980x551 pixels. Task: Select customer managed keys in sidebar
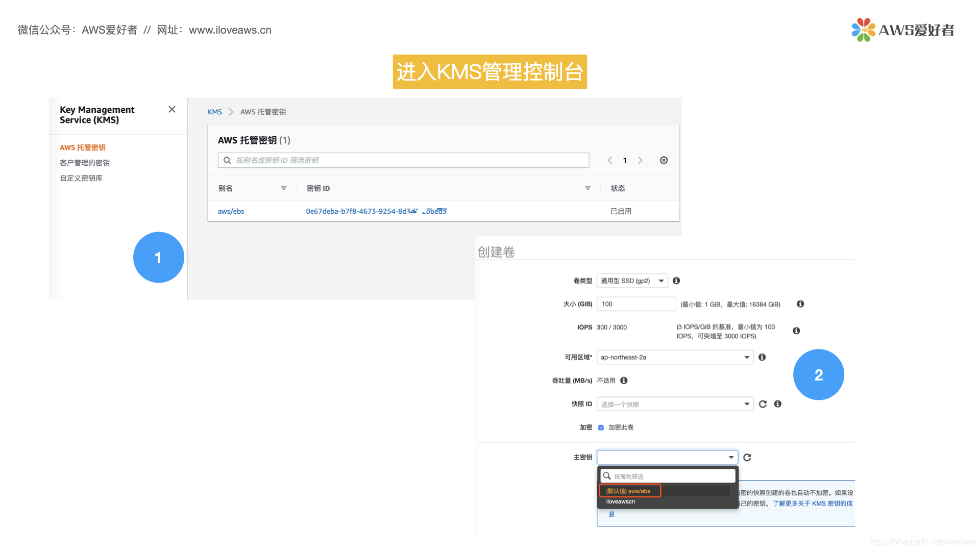coord(85,163)
